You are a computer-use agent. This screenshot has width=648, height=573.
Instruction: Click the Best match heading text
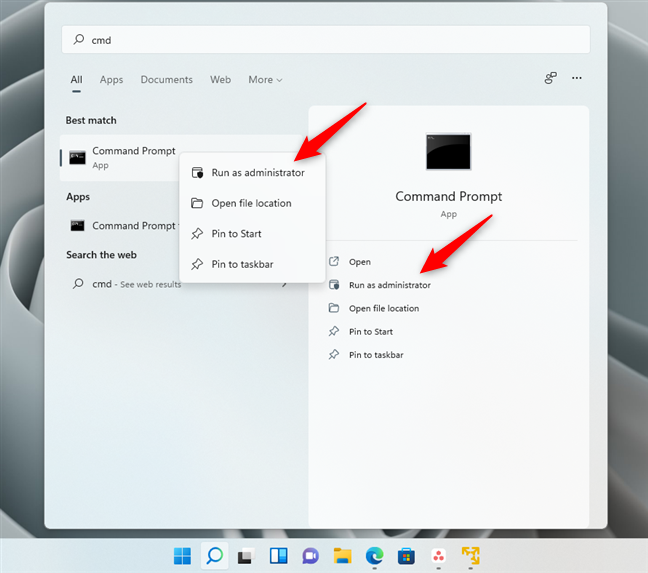(91, 120)
